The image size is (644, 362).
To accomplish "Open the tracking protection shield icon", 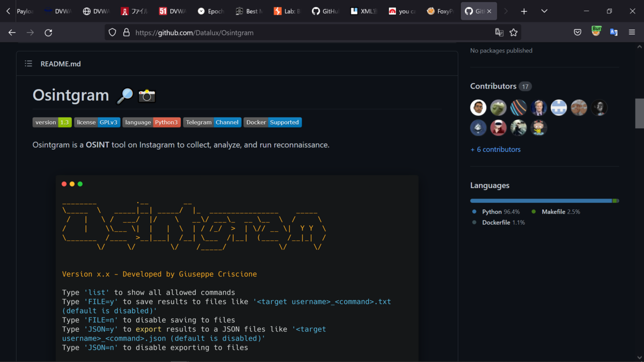I will [x=112, y=33].
